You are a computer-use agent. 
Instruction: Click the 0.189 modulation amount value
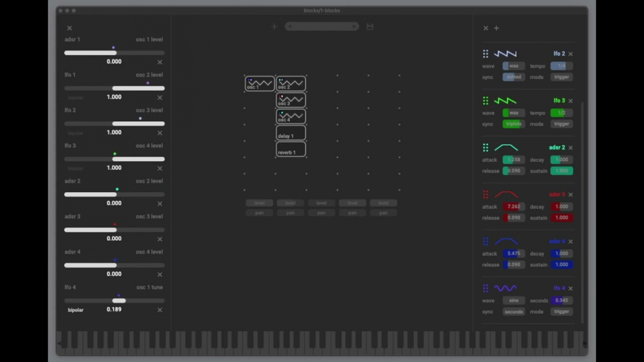114,309
